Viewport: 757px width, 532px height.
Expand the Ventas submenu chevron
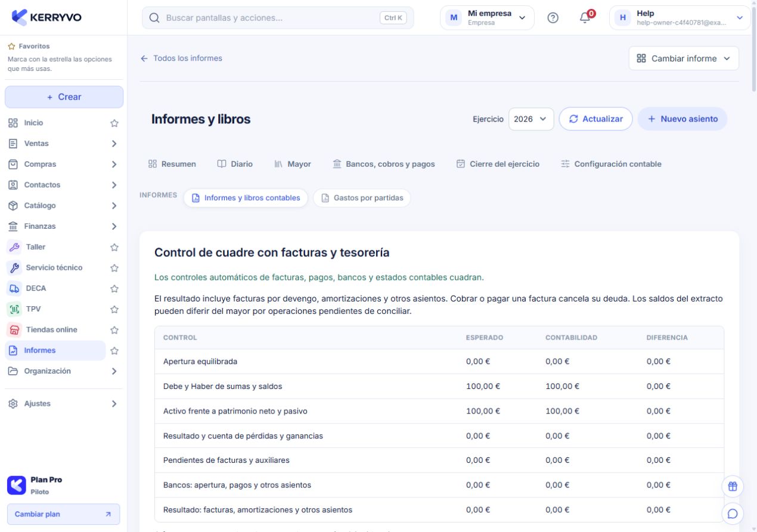(114, 144)
